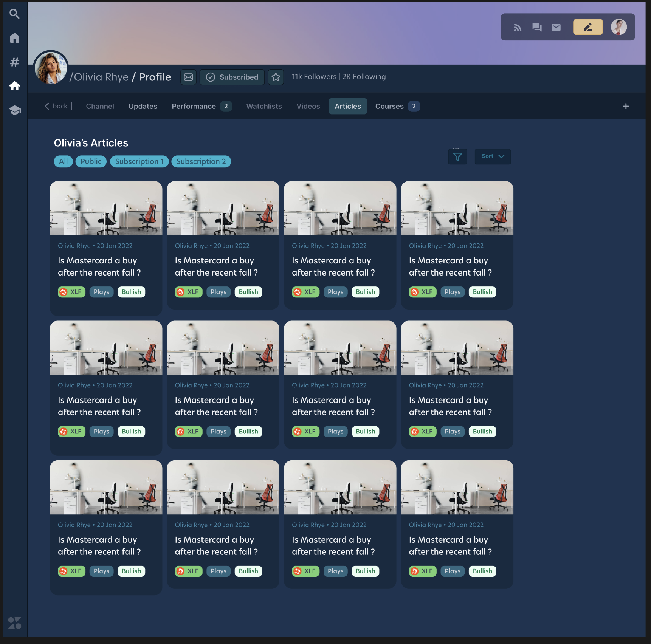Viewport: 651px width, 644px height.
Task: Click XLF tag on last bottom-row article
Action: pyautogui.click(x=423, y=571)
